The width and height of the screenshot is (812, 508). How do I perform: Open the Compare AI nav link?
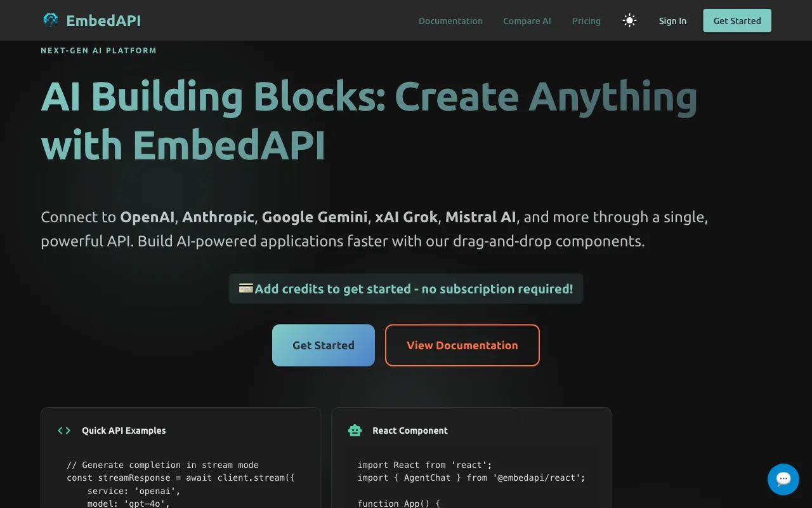pyautogui.click(x=527, y=21)
